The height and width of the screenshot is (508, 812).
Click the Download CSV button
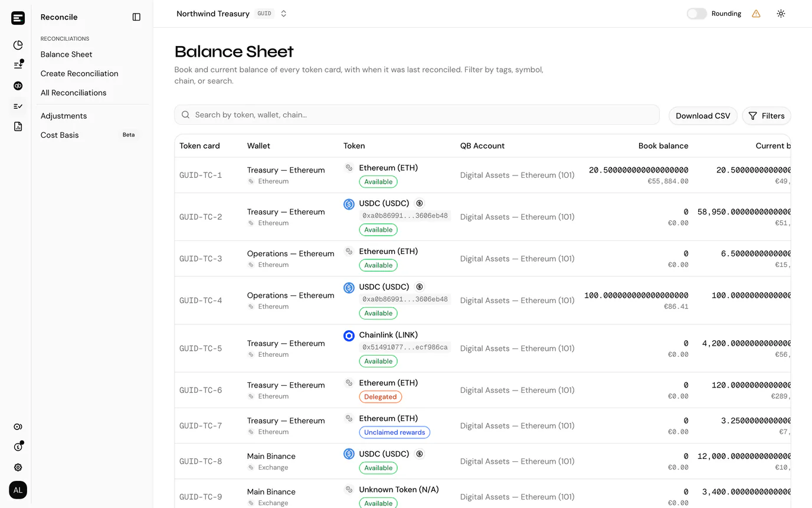point(703,116)
